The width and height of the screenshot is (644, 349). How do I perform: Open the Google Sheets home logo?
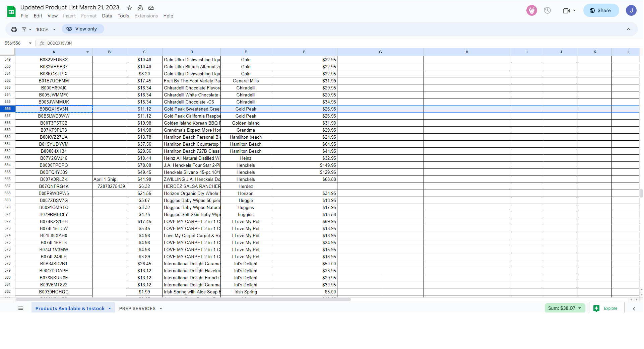click(11, 11)
